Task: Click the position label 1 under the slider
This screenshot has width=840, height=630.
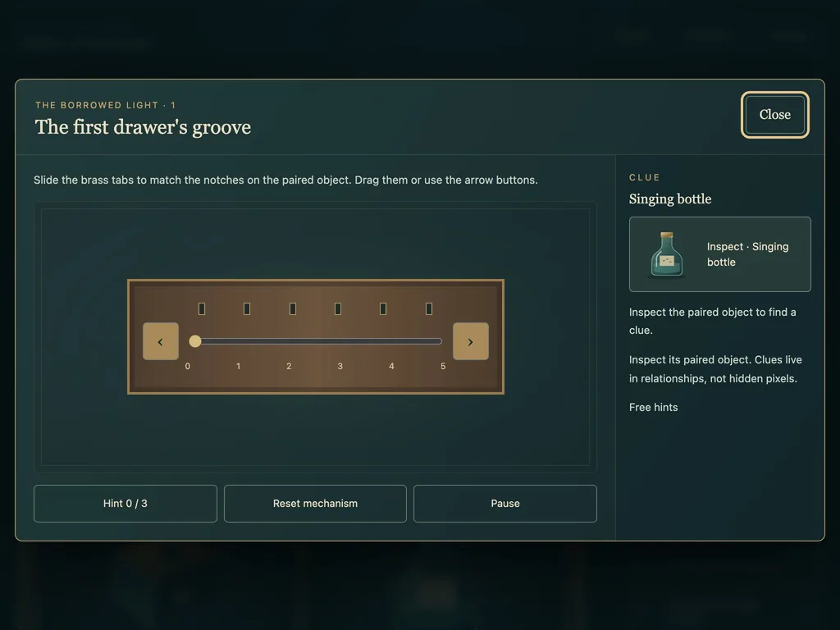Action: tap(238, 367)
